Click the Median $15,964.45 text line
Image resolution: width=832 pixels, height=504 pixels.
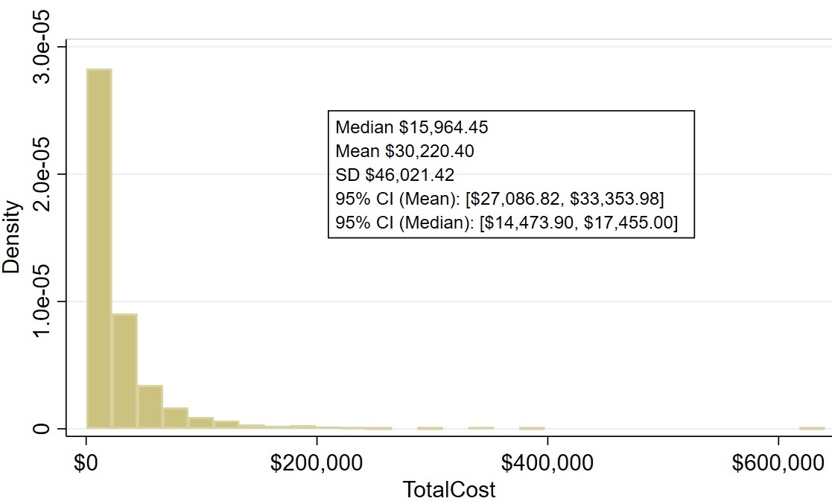(412, 127)
